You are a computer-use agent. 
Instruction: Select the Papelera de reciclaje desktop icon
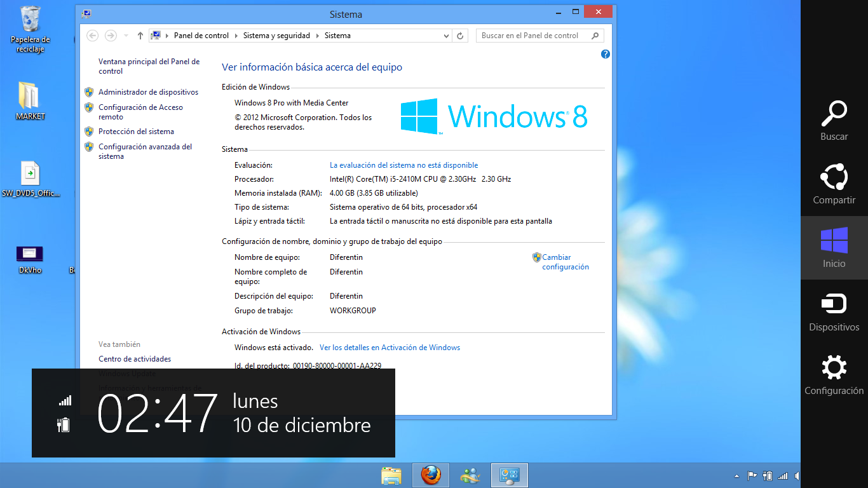pyautogui.click(x=30, y=29)
